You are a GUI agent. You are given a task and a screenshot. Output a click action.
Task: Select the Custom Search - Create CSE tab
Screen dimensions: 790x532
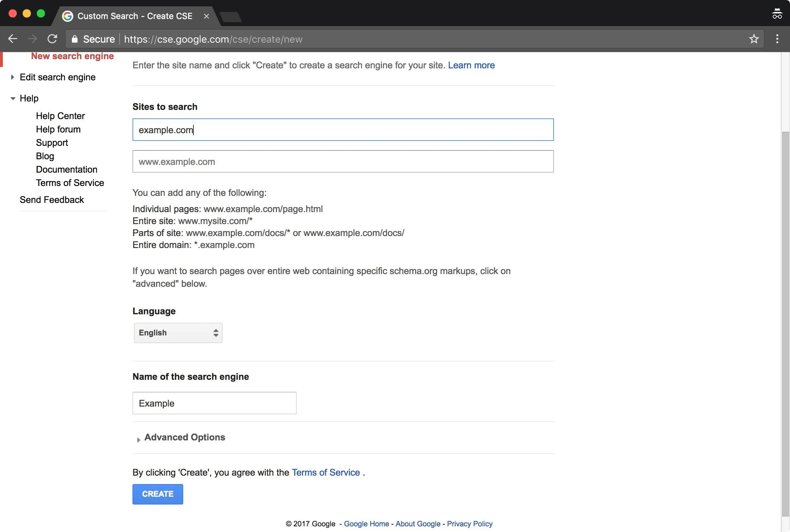(135, 16)
